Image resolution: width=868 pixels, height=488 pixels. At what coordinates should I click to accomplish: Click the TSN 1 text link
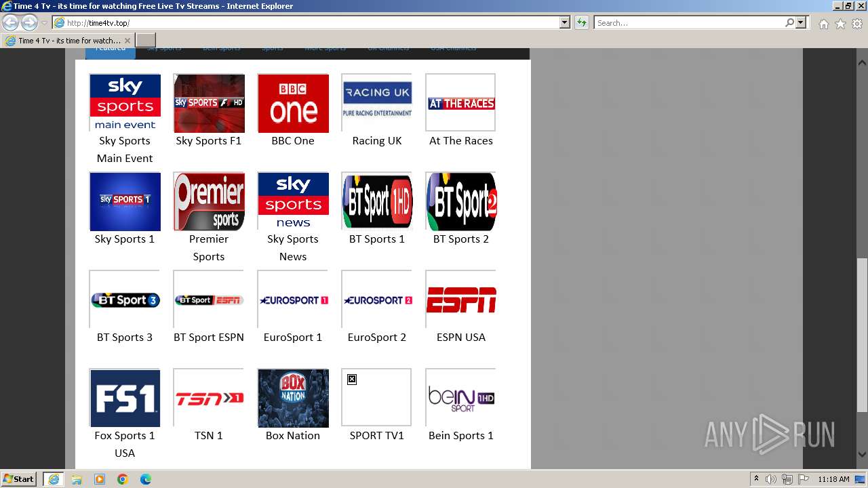coord(209,436)
